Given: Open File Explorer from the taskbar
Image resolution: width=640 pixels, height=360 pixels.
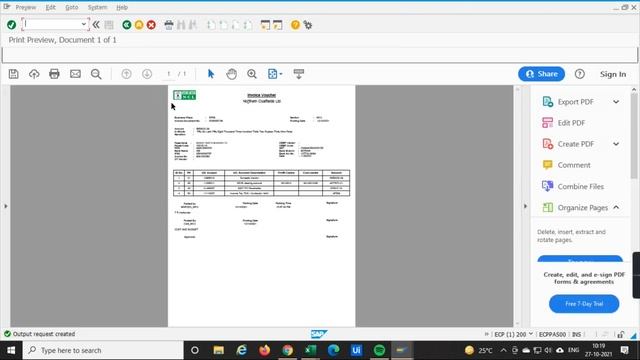Looking at the screenshot, I should coord(219,350).
